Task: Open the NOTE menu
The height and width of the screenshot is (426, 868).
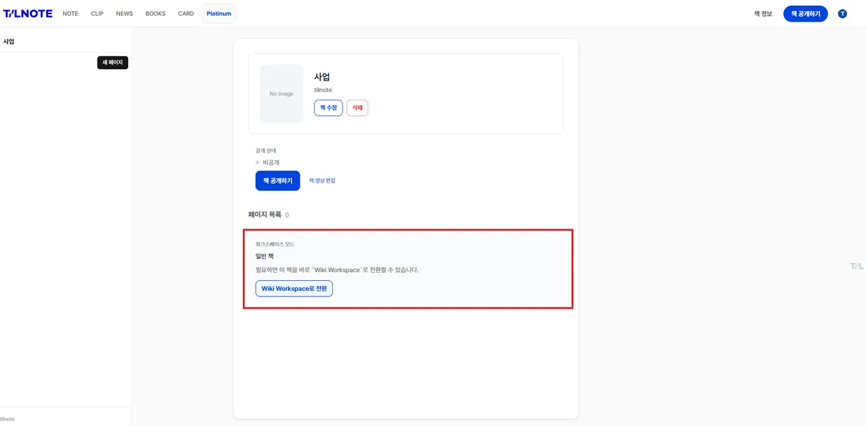Action: tap(71, 14)
